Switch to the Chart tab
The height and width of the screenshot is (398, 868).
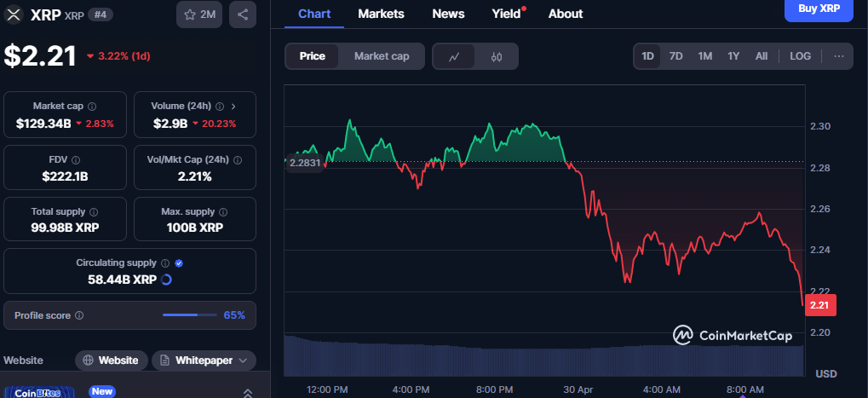pos(314,14)
